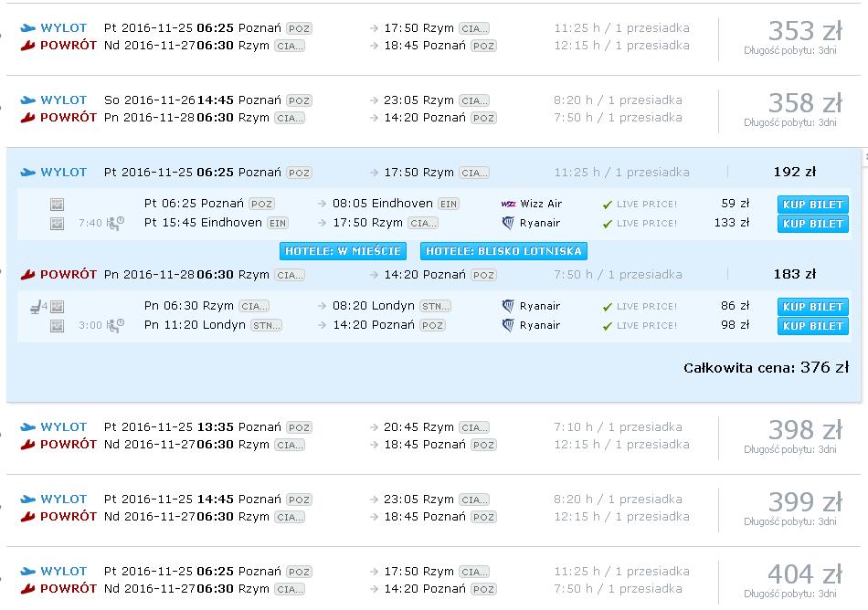Viewport: 868px width, 610px height.
Task: Open Hotele: Blisko lotniska
Action: pyautogui.click(x=503, y=251)
